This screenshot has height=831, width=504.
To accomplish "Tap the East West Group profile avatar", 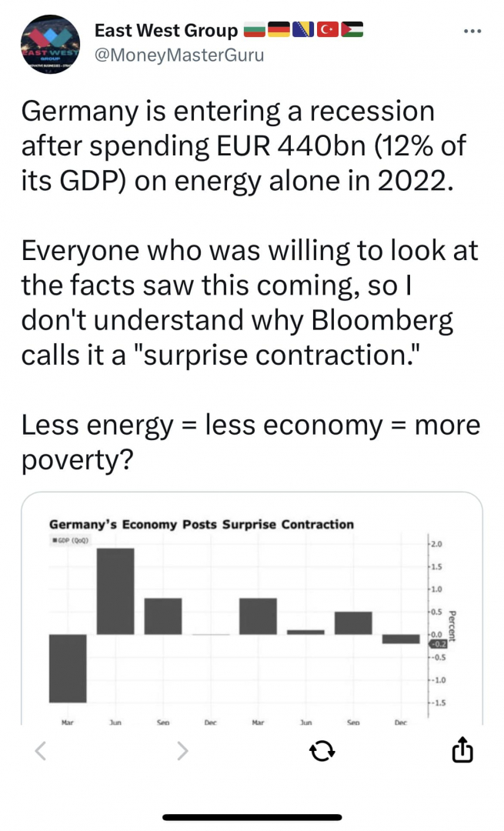I will coord(50,44).
